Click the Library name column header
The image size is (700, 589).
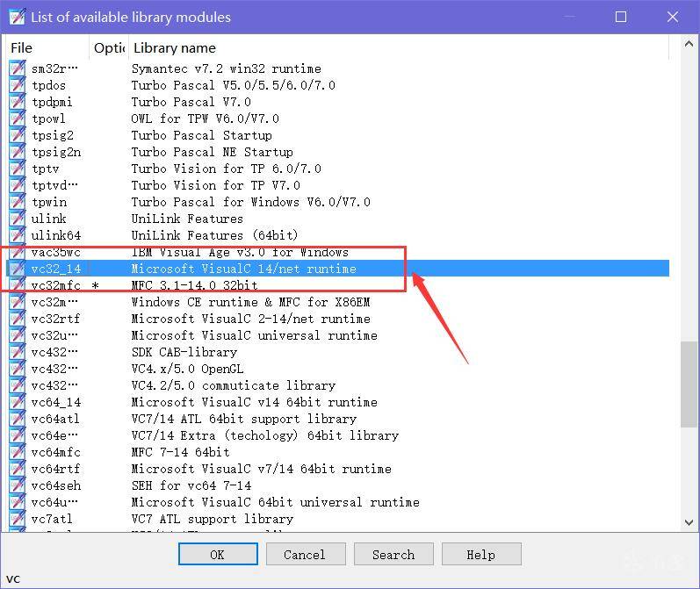399,47
